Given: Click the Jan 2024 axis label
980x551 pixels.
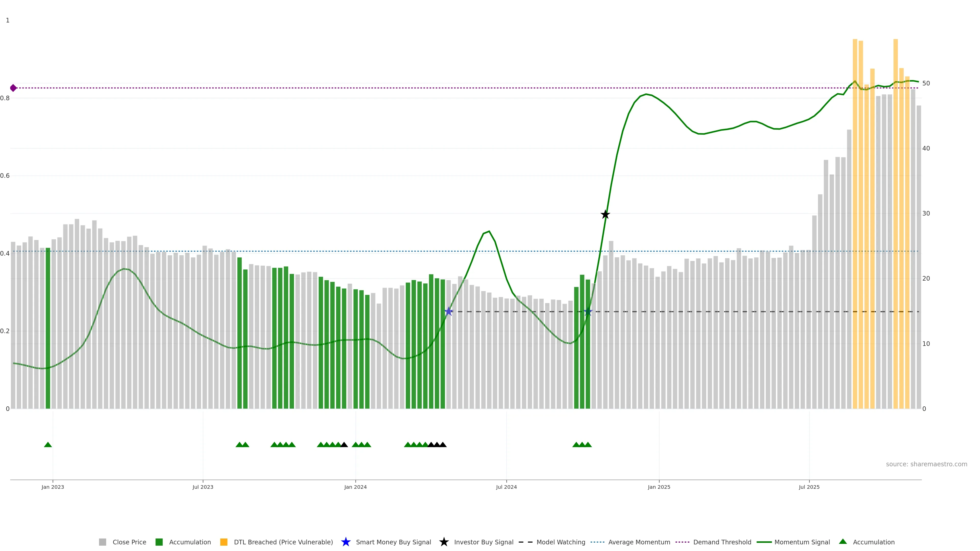Looking at the screenshot, I should (355, 487).
